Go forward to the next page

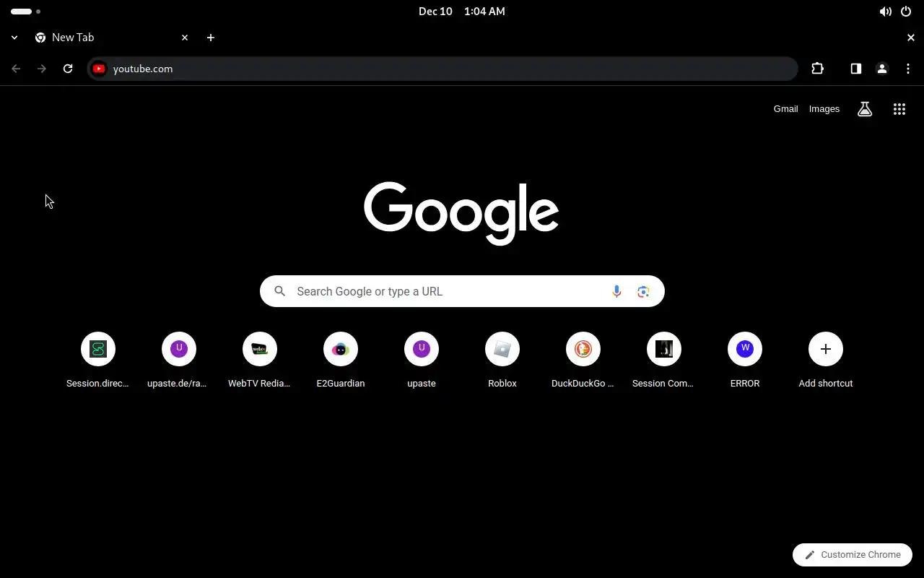[x=42, y=69]
